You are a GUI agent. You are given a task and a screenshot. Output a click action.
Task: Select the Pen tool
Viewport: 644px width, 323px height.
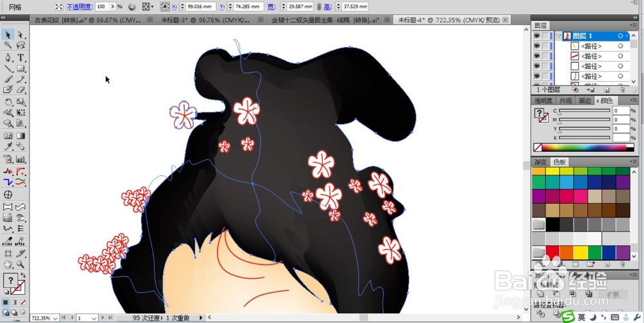coord(8,57)
